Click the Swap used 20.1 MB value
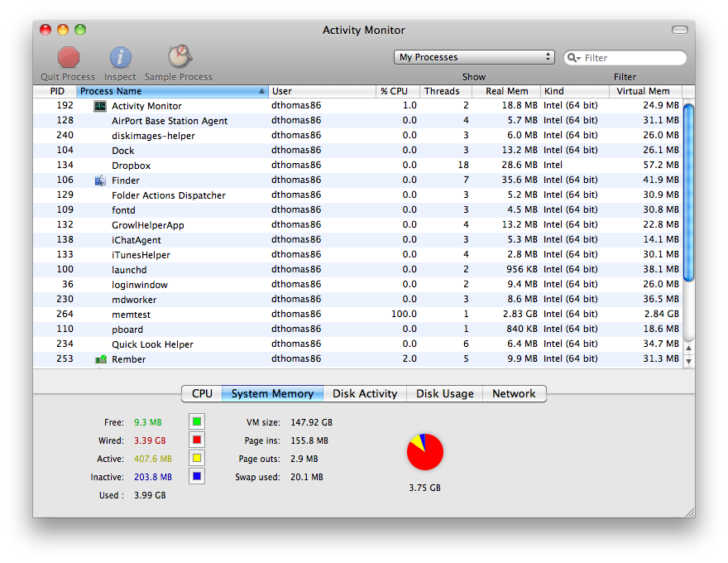Screen dimensions: 728x563 click(306, 477)
